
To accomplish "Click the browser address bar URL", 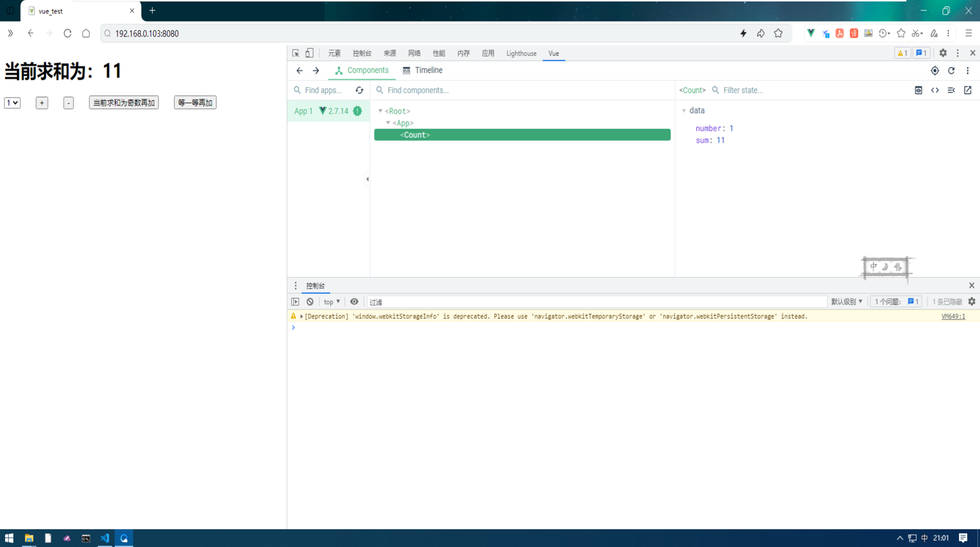I will [146, 34].
